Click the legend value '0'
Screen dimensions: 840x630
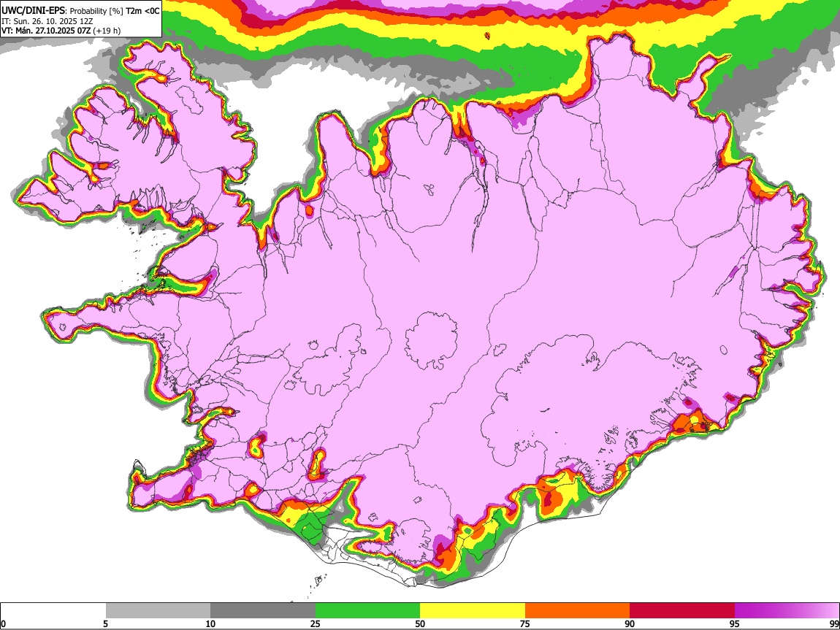(4, 623)
